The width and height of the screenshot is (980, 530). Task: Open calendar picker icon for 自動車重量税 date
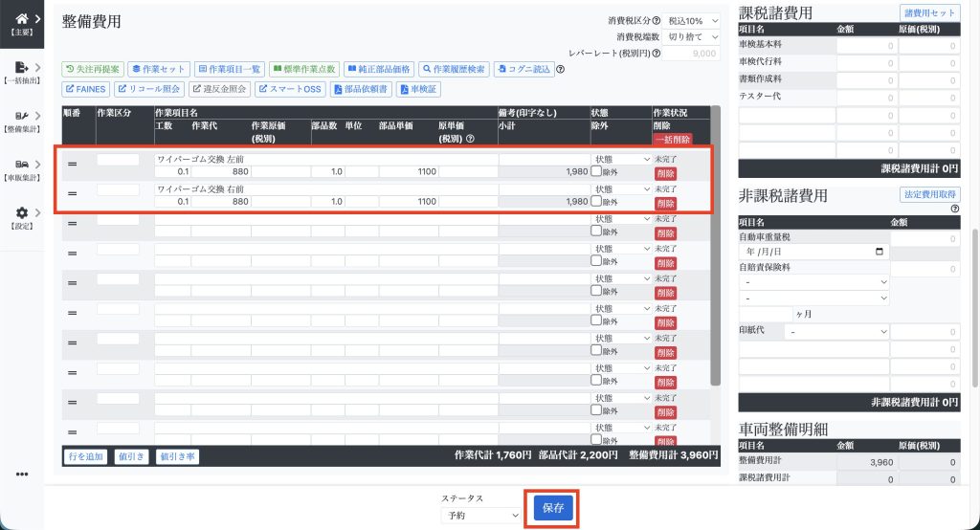pyautogui.click(x=880, y=252)
